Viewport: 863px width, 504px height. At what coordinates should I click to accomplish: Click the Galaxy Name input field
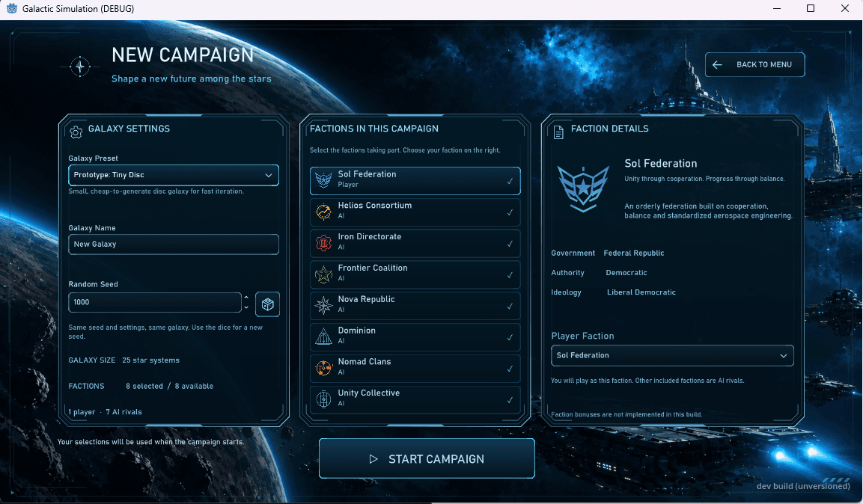174,245
